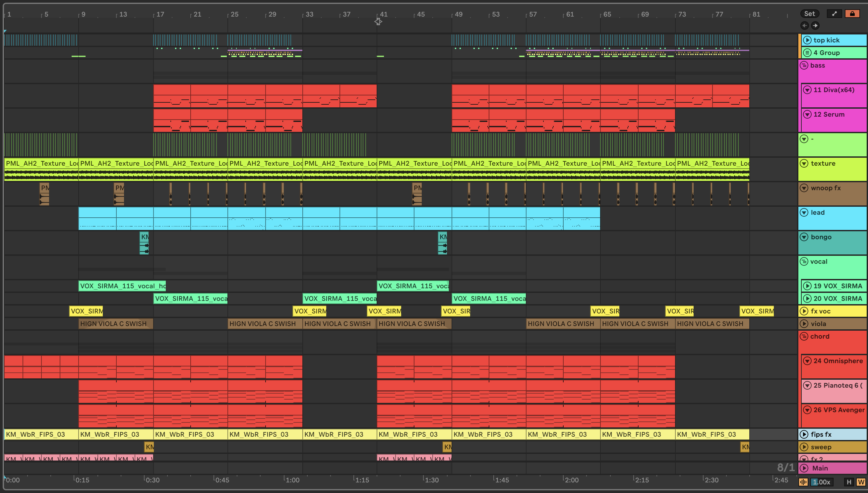Select top kick clip at bar 1

pyautogui.click(x=41, y=40)
